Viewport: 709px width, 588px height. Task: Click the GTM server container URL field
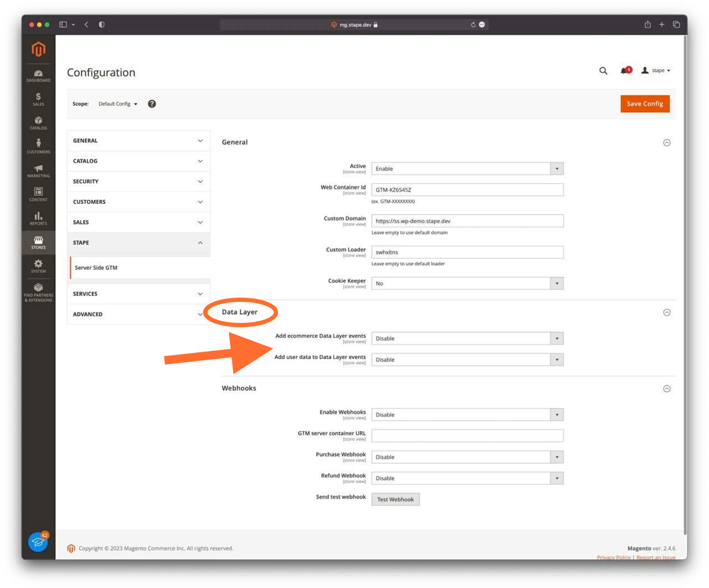[467, 436]
